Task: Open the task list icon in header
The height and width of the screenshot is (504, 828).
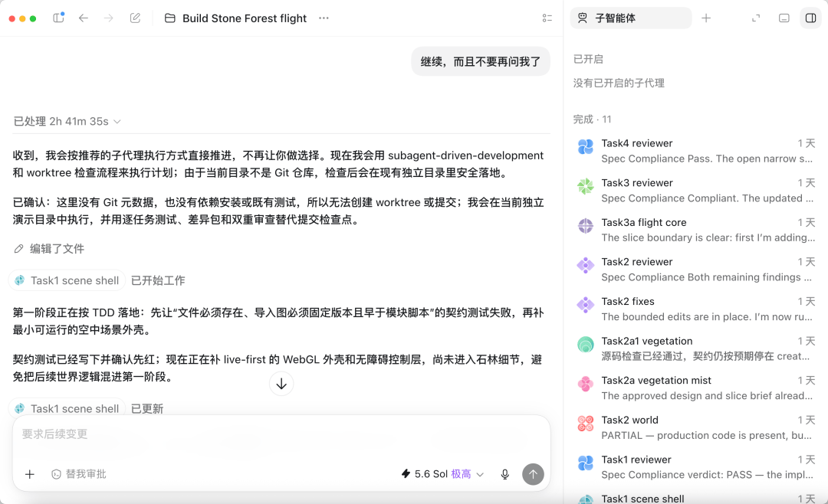Action: point(547,18)
